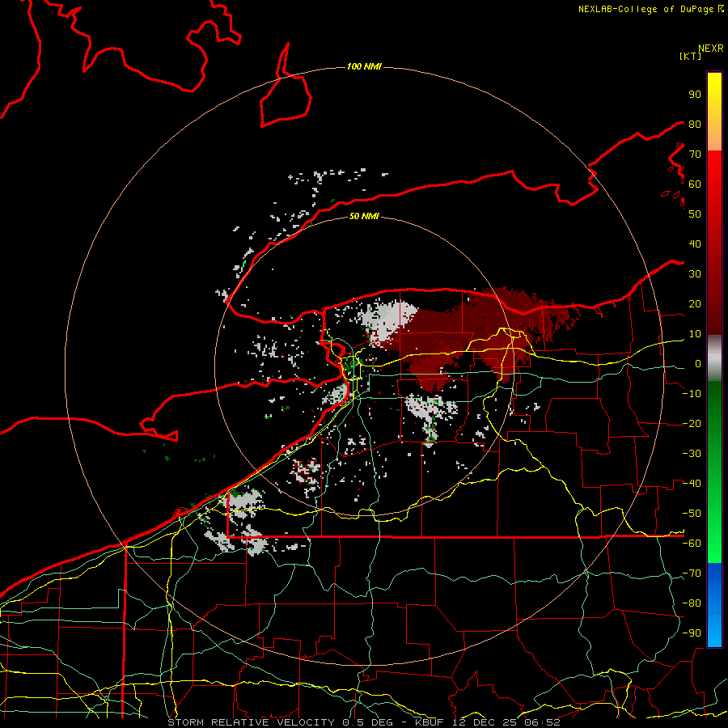Click the -80 value on velocity scale

[x=692, y=603]
